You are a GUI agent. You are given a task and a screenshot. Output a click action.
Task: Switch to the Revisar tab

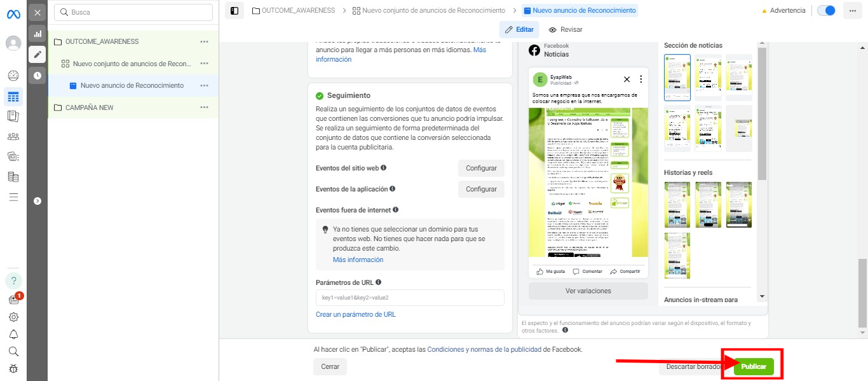pos(566,29)
